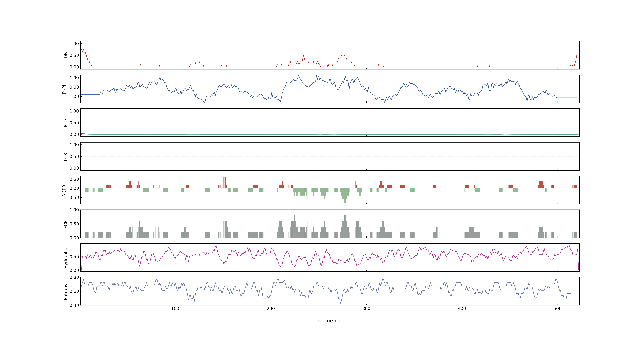Click the FCR axis label
Viewport: 644px width, 343px height.
[66, 224]
